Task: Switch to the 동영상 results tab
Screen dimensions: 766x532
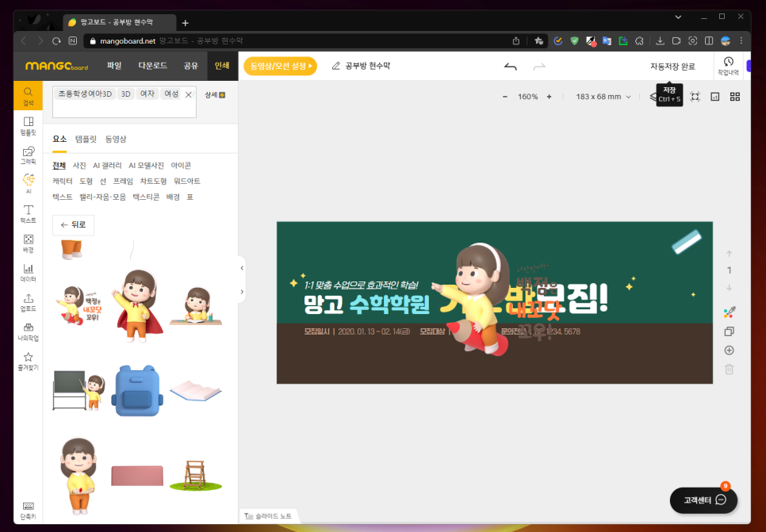Action: point(116,139)
